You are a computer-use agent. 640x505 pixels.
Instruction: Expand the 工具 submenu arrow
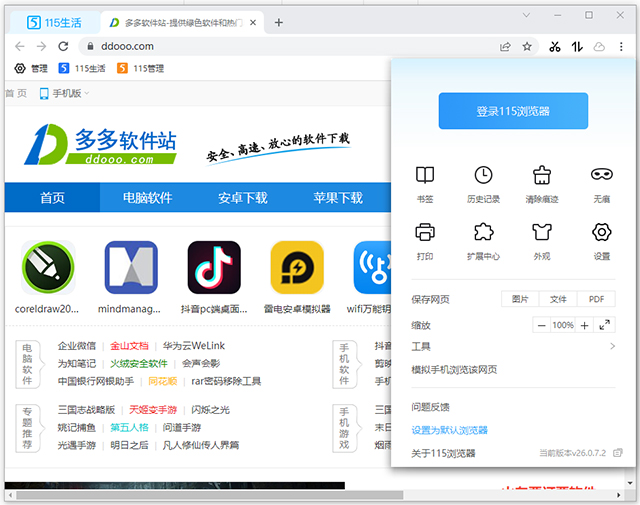click(612, 346)
